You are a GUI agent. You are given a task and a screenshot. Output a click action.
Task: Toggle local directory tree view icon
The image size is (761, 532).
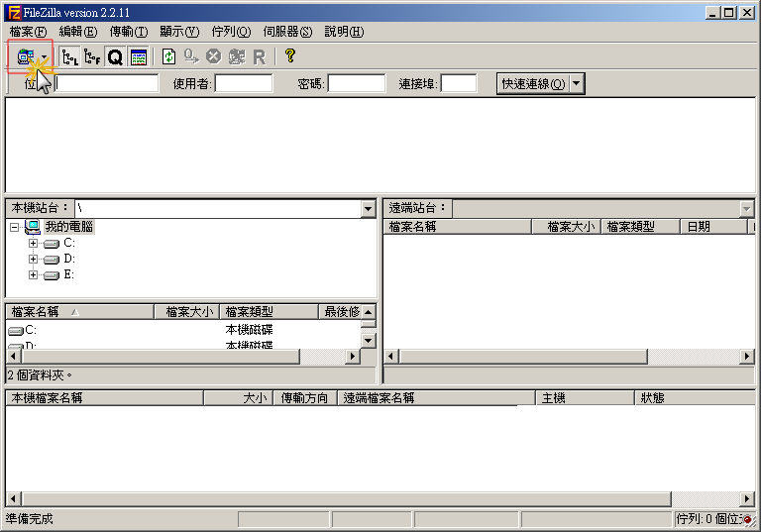click(x=70, y=56)
